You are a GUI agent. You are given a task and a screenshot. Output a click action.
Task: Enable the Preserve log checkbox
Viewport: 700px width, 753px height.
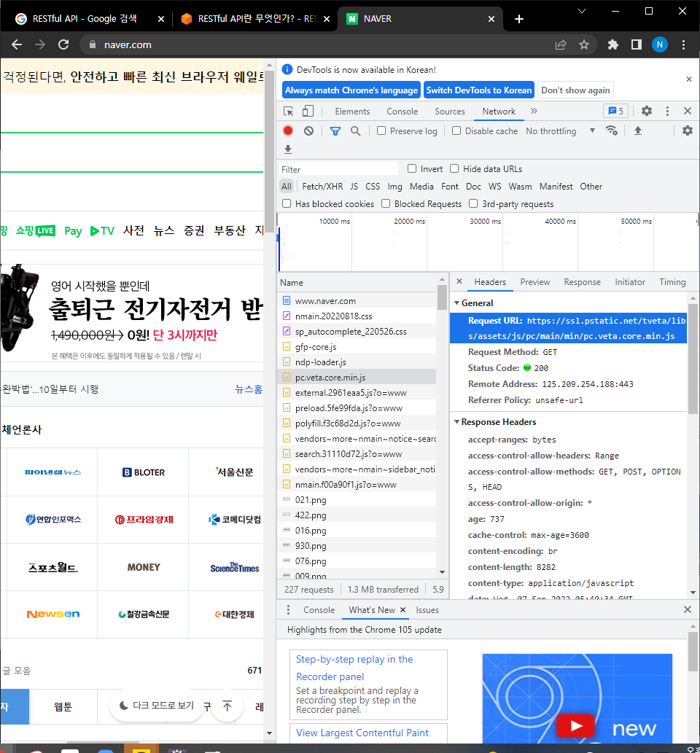381,130
